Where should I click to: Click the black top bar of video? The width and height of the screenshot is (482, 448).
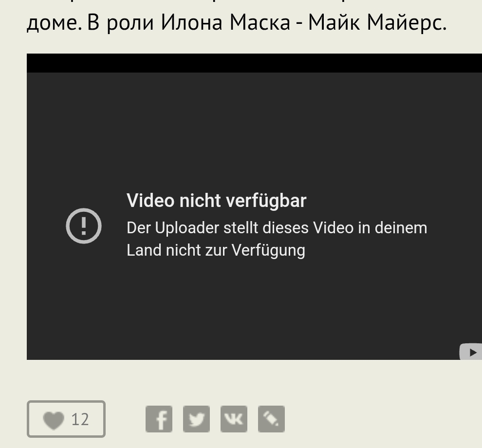click(x=254, y=63)
